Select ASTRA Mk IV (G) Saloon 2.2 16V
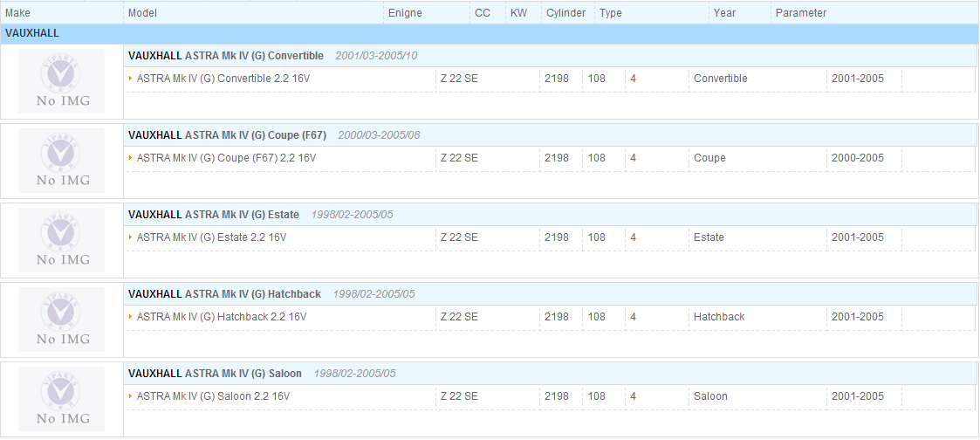The height and width of the screenshot is (440, 980). (213, 396)
